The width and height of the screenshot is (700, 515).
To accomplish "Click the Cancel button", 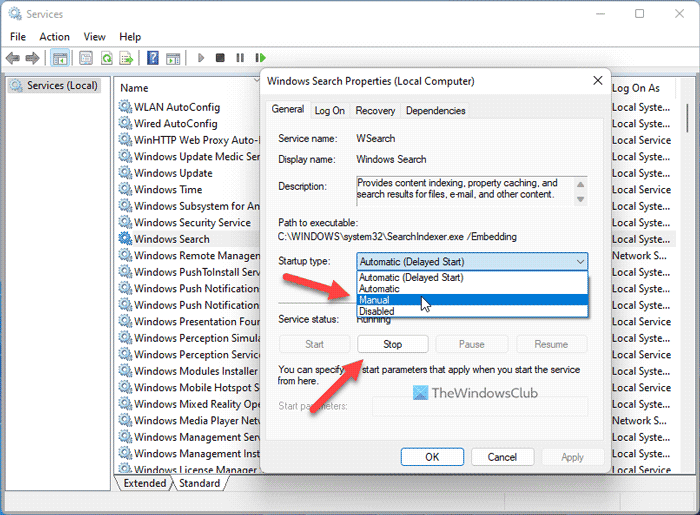I will click(502, 457).
